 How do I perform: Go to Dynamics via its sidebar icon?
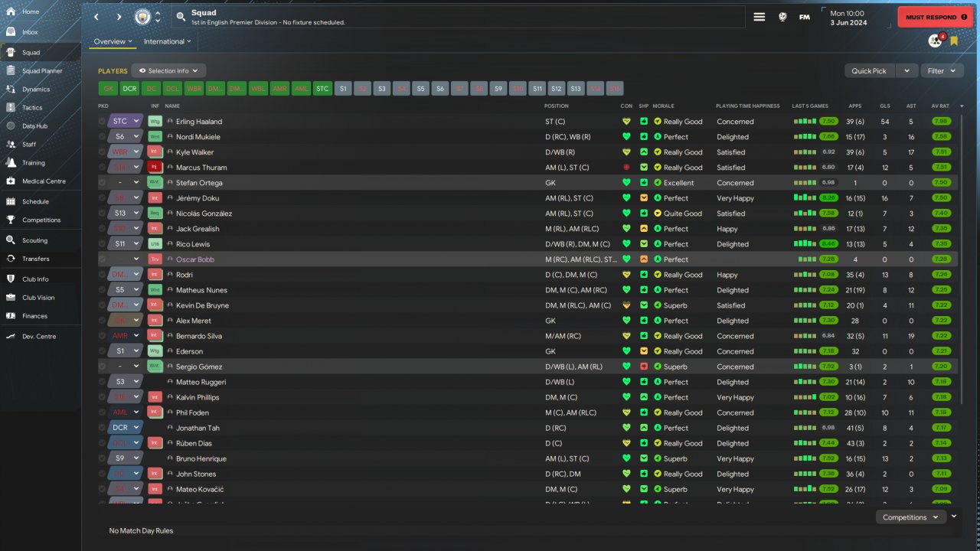click(x=11, y=90)
